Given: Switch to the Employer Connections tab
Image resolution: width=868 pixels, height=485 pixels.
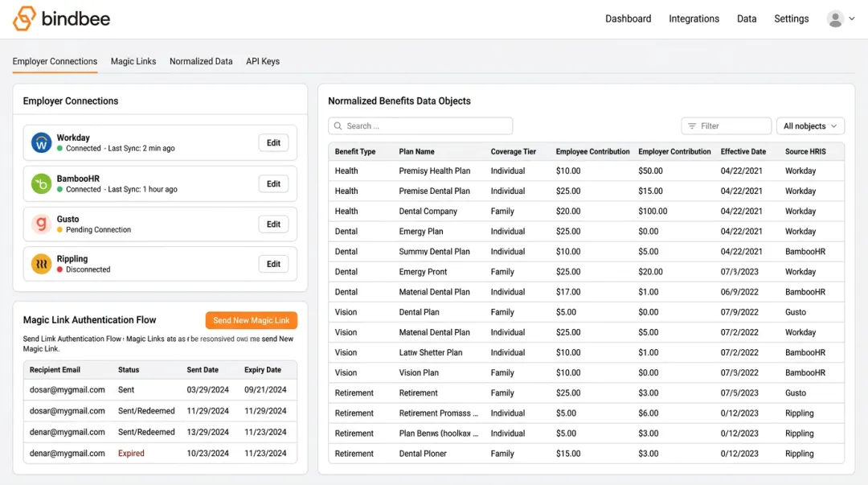Looking at the screenshot, I should [55, 61].
